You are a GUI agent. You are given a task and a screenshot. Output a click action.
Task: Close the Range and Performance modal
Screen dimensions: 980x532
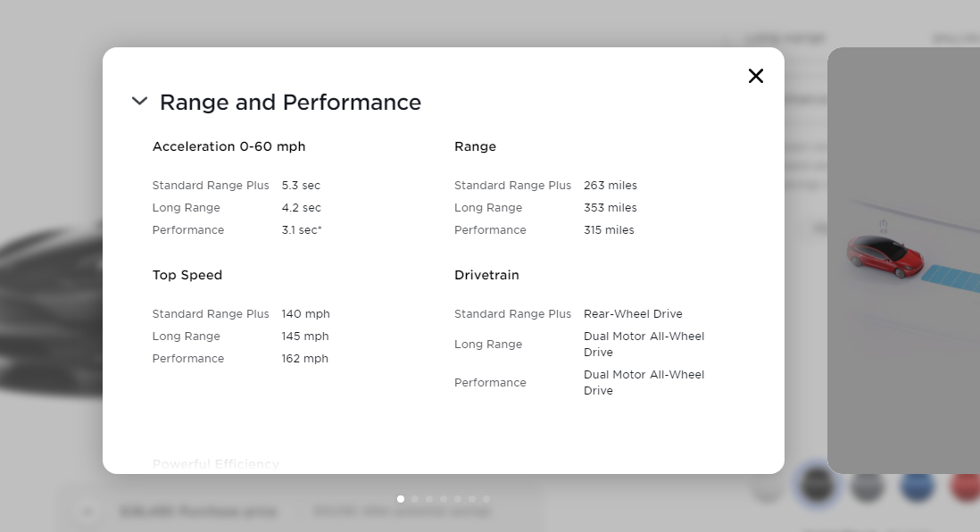[x=755, y=76]
